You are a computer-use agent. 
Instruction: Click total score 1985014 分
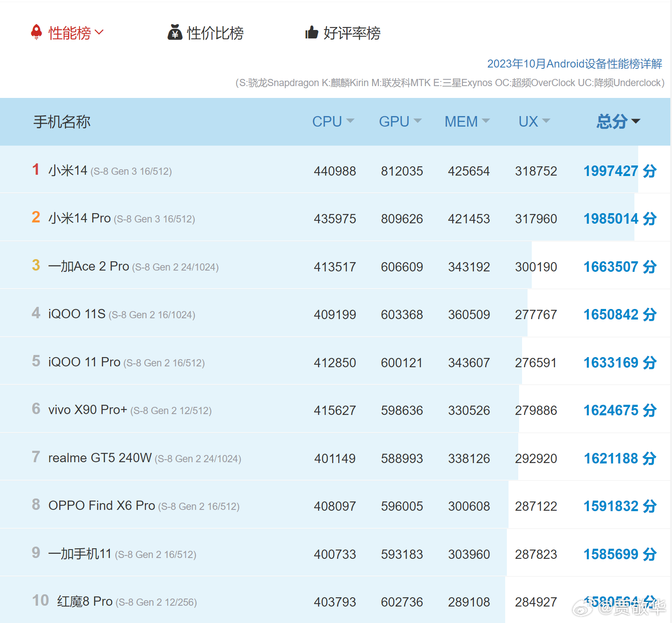pos(620,219)
